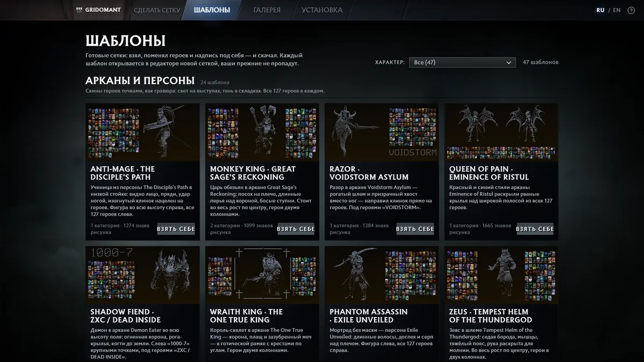Viewport: 644px width, 362px height.
Task: Click the 2 категории · 1099 знаков рисунка text
Action: click(x=241, y=229)
